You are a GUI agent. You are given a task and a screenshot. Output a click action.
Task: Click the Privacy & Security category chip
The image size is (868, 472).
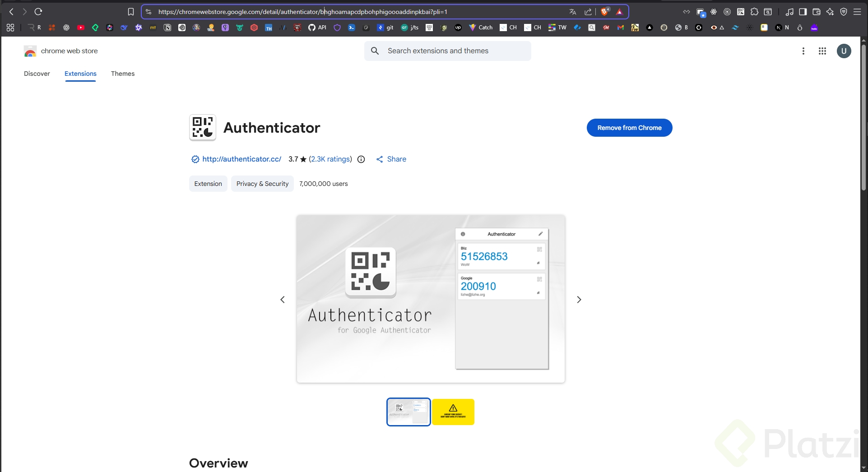(x=262, y=184)
